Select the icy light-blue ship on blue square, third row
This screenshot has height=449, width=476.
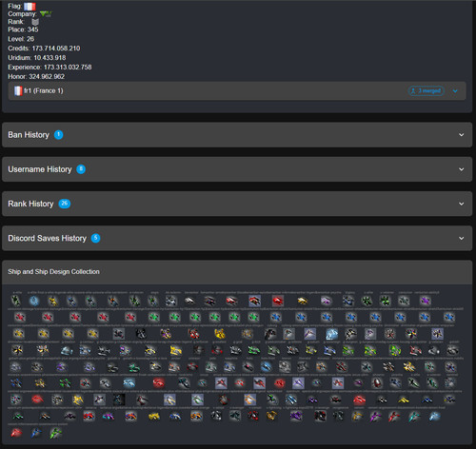tap(332, 334)
